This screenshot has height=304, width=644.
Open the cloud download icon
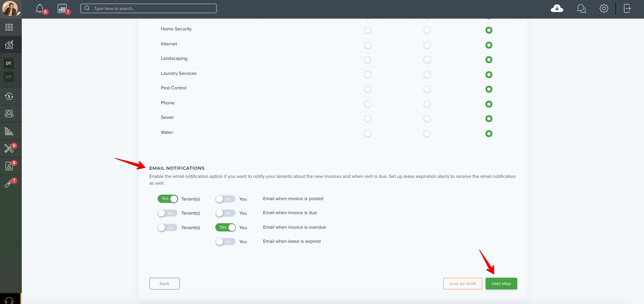[x=557, y=8]
